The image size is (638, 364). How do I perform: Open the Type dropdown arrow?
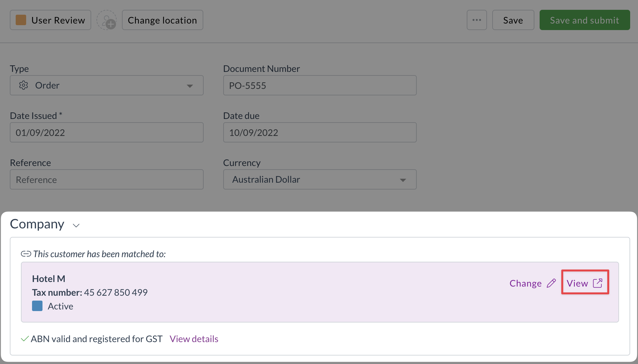coord(190,86)
